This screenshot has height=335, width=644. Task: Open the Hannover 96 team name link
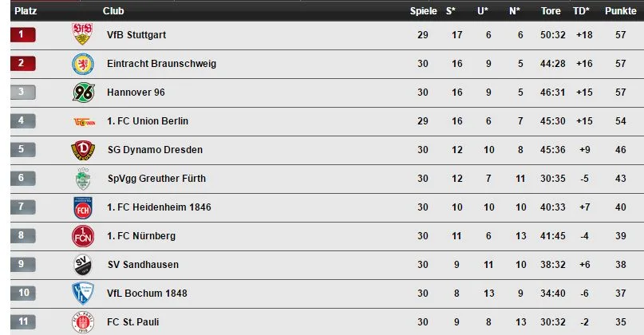pyautogui.click(x=136, y=93)
